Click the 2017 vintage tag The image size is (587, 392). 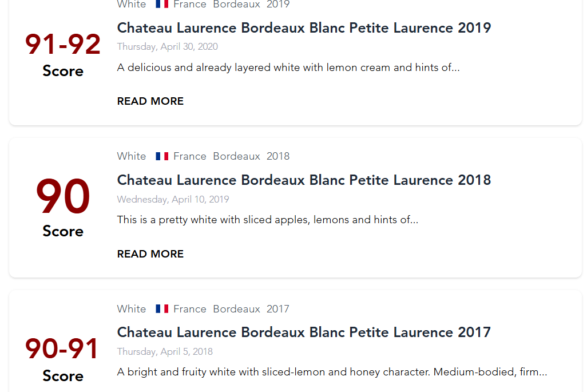278,309
